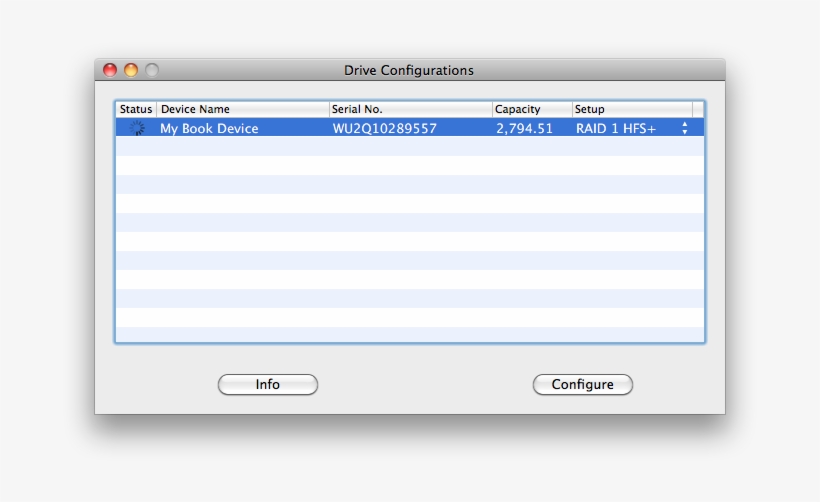Image resolution: width=820 pixels, height=502 pixels.
Task: Minimize window with the yellow button
Action: 131,70
